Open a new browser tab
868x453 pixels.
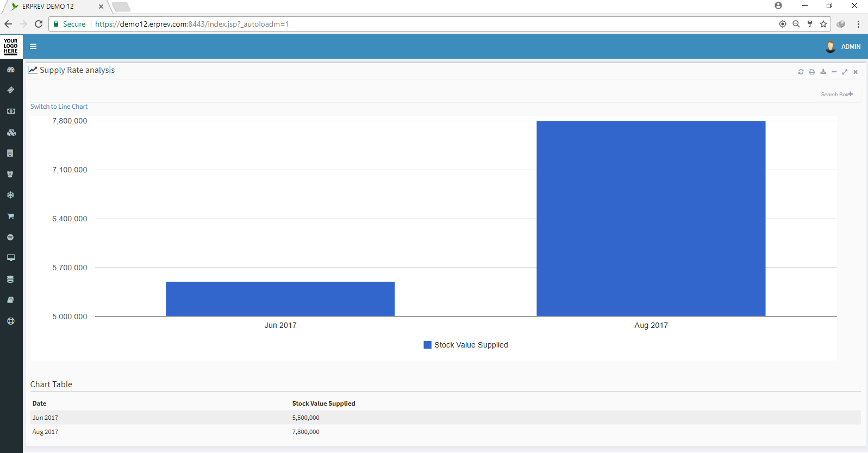pos(121,7)
